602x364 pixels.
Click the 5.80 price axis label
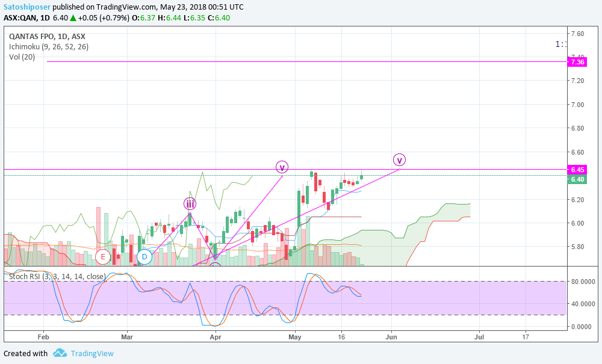click(x=577, y=247)
